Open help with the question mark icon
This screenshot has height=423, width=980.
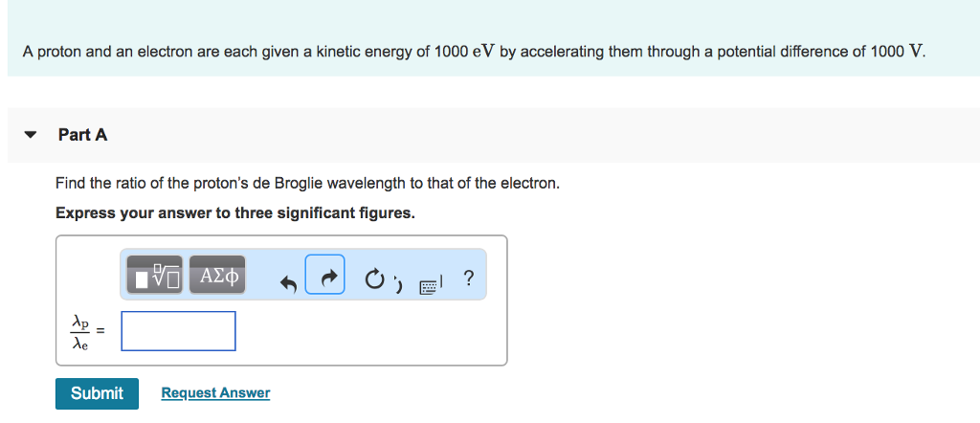(x=467, y=278)
